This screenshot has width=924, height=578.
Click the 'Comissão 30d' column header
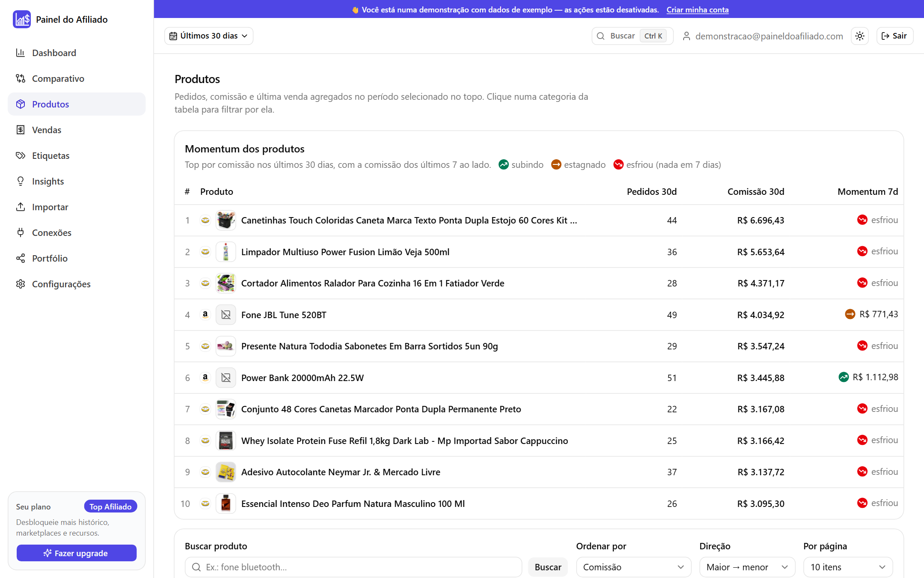[756, 191]
